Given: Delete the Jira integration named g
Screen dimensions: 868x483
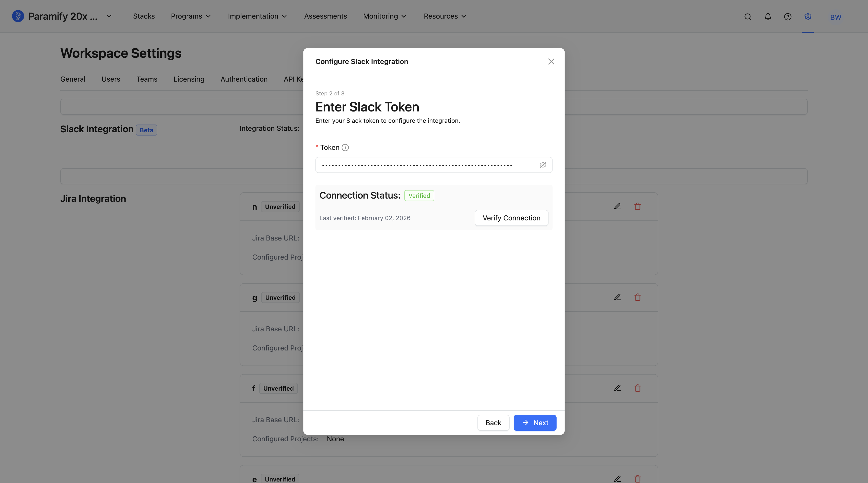Looking at the screenshot, I should click(x=637, y=297).
